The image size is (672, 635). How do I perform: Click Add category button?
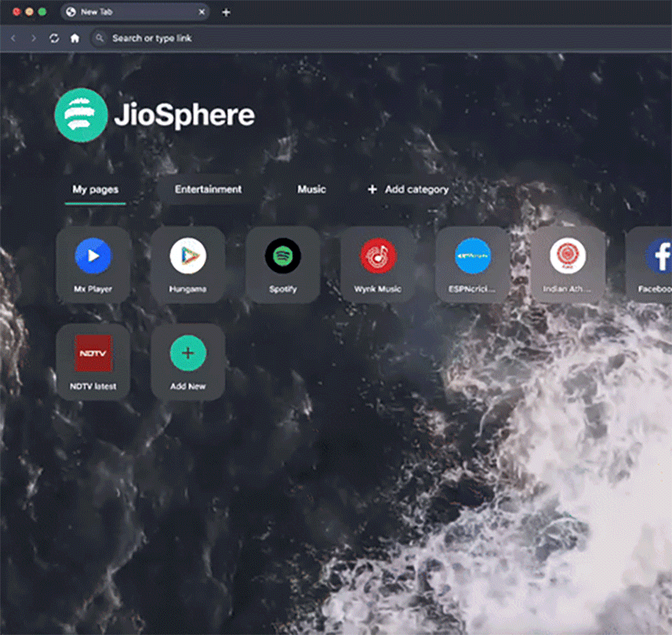408,190
